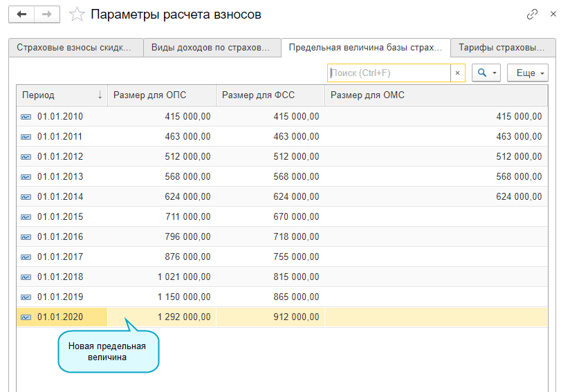Click the ФСС value in row 01.01.2014

296,196
